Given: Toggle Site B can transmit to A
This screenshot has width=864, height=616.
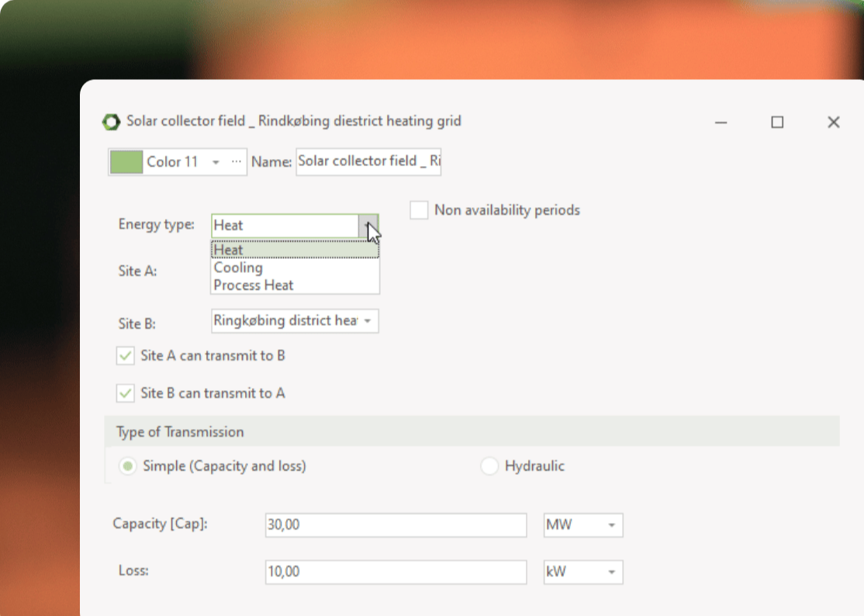Looking at the screenshot, I should click(126, 393).
